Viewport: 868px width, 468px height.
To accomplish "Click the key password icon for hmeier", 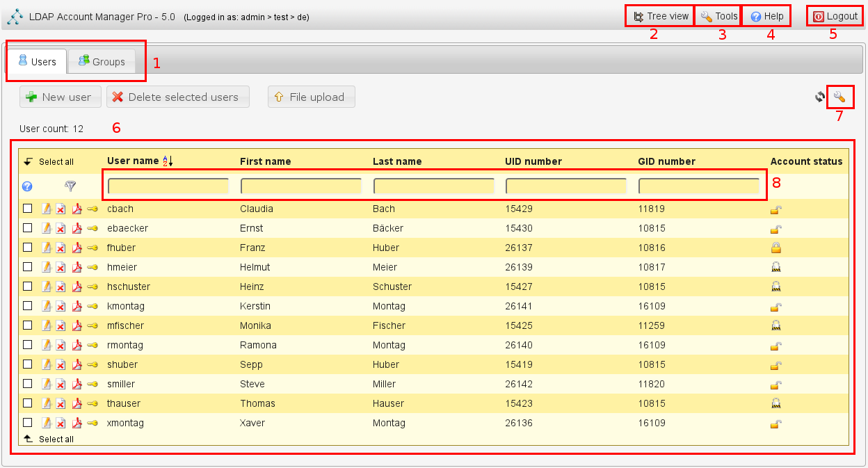I will [x=92, y=267].
